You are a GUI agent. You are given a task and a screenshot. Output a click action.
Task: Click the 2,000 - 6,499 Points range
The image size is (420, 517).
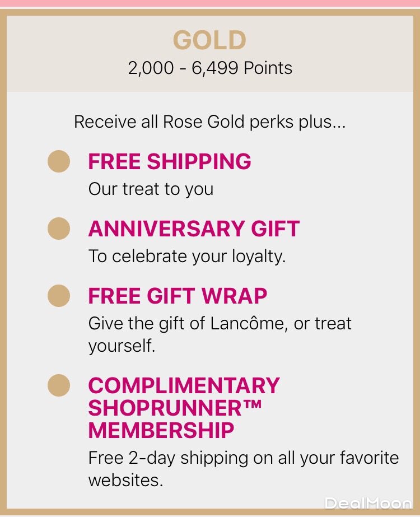210,68
